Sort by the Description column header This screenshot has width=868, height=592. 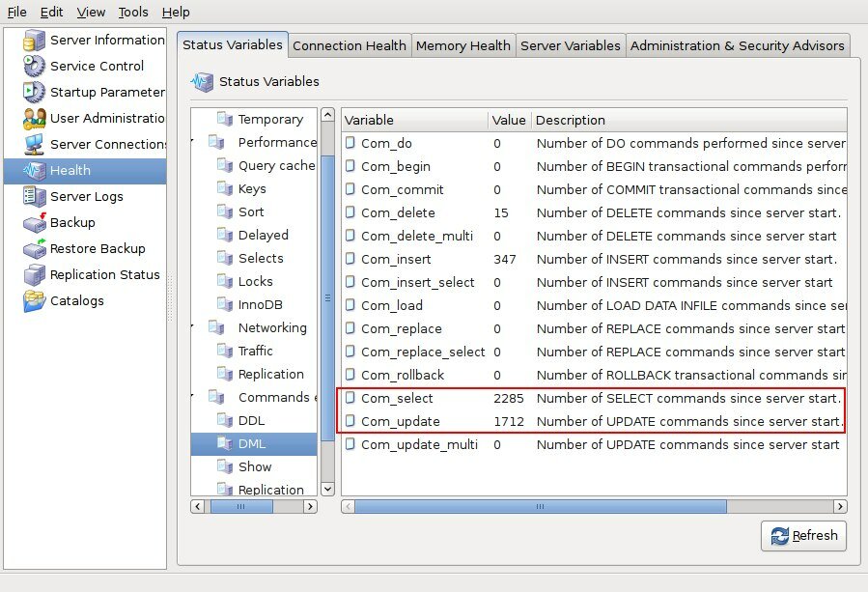[689, 120]
